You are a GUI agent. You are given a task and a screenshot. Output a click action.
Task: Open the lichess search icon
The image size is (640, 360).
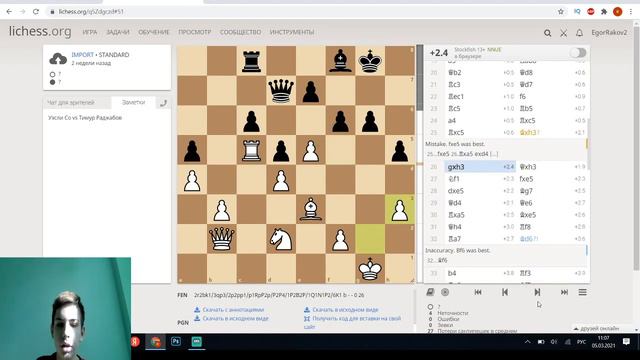click(547, 33)
